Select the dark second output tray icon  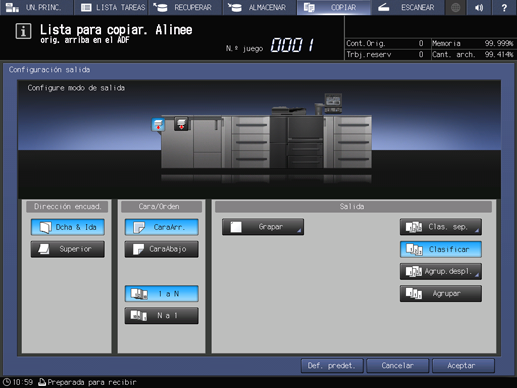pos(181,124)
